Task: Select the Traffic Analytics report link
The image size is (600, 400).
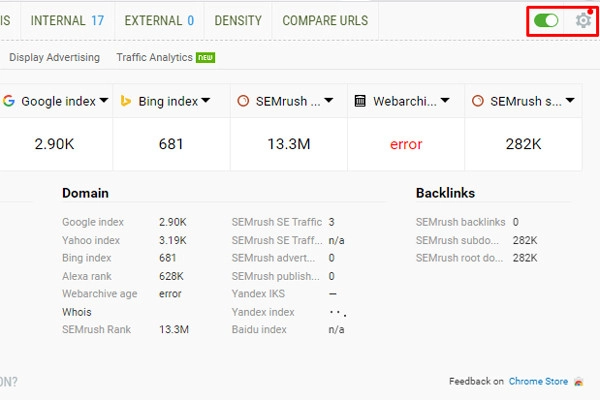Action: [x=154, y=58]
